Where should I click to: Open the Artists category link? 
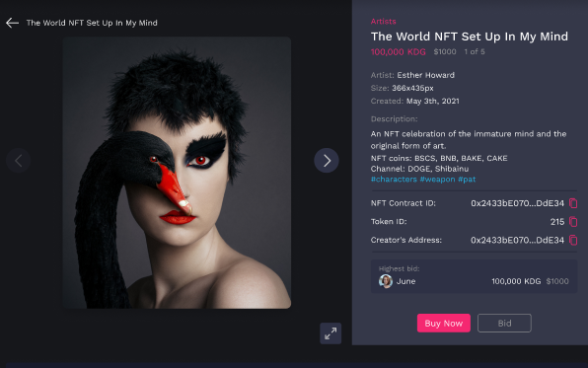click(383, 22)
